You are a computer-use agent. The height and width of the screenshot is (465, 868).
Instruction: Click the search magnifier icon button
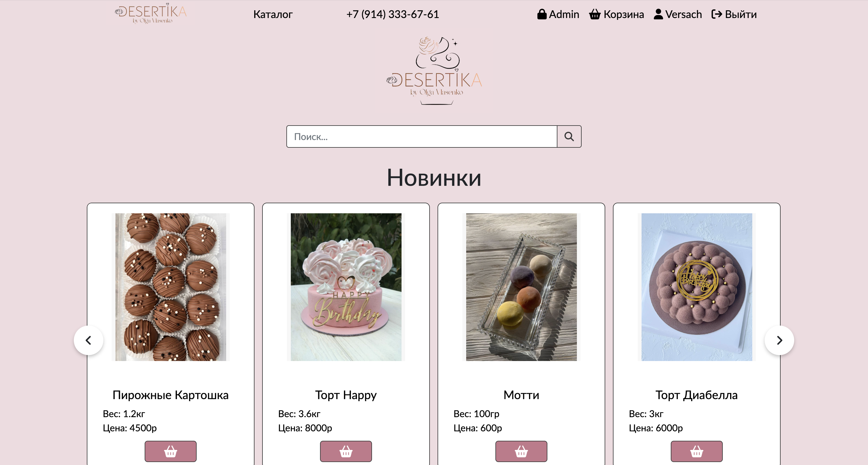click(569, 136)
